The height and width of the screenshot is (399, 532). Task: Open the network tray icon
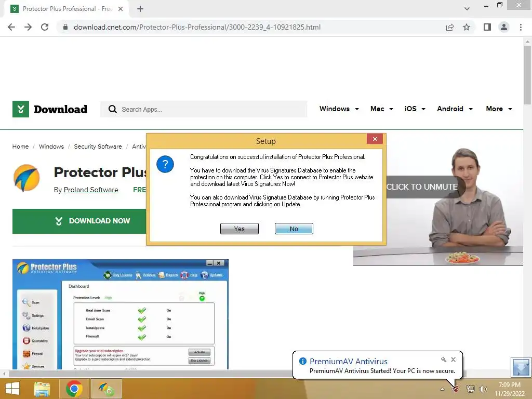pos(471,389)
